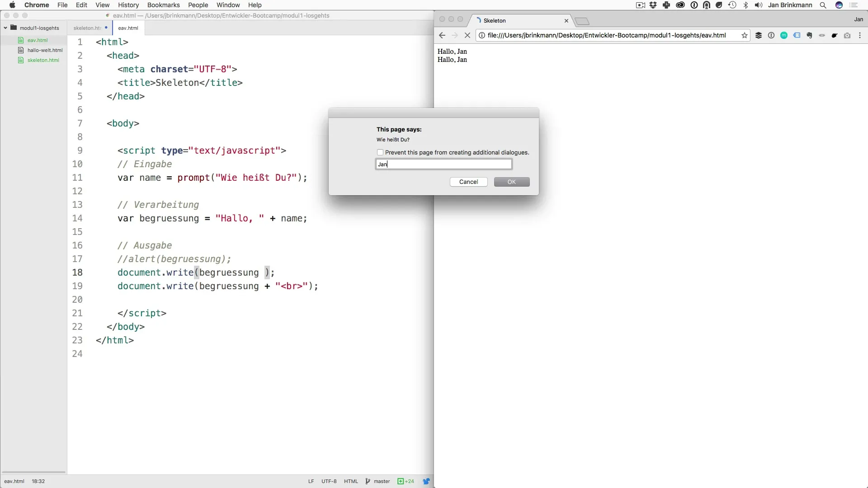This screenshot has width=868, height=488.
Task: Open the Help menu
Action: pyautogui.click(x=255, y=5)
